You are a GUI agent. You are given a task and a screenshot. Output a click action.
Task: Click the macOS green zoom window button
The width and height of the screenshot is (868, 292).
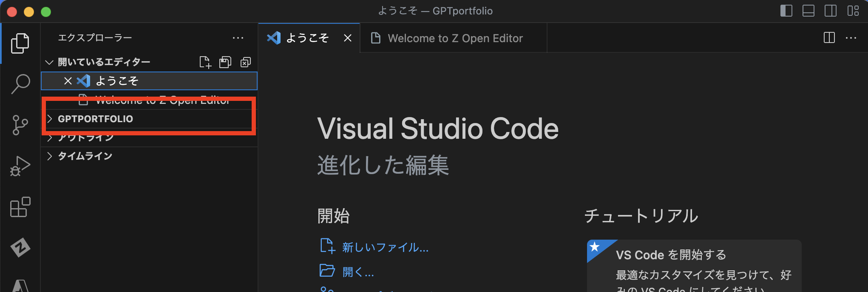pyautogui.click(x=46, y=12)
